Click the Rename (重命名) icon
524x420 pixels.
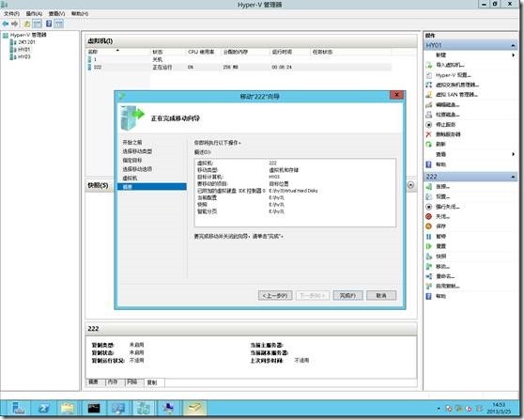(x=429, y=276)
